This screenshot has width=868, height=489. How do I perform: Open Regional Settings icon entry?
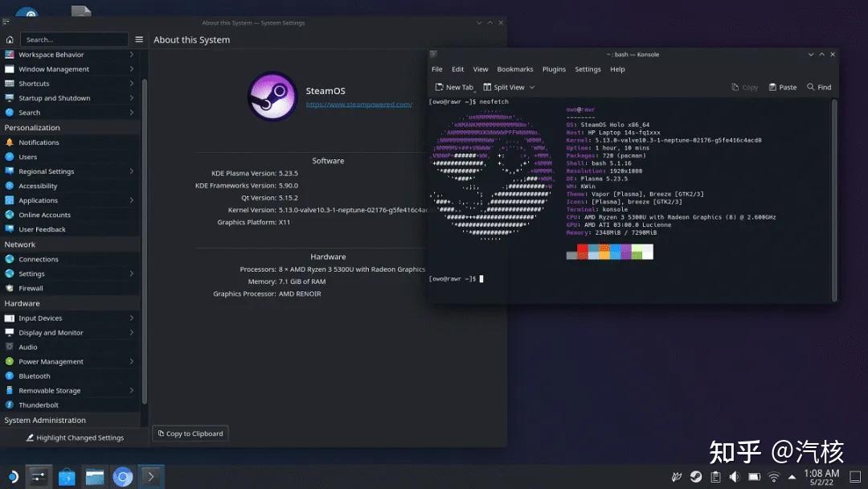pyautogui.click(x=10, y=171)
